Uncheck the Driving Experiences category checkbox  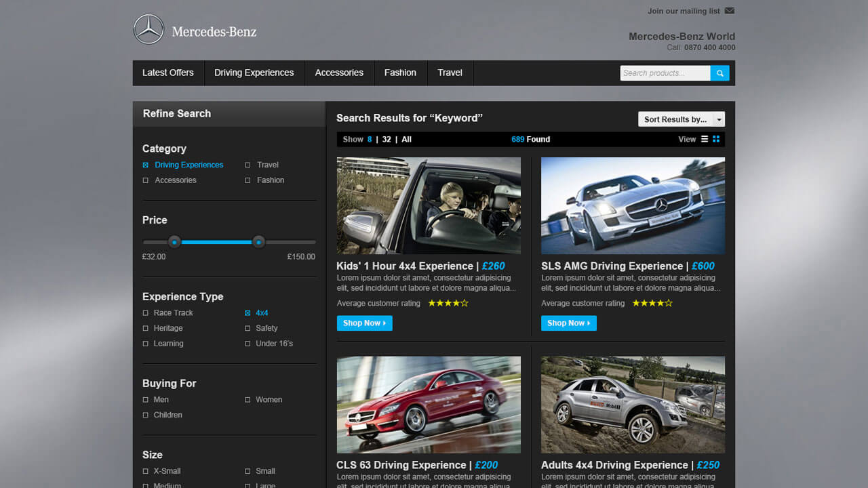click(146, 165)
